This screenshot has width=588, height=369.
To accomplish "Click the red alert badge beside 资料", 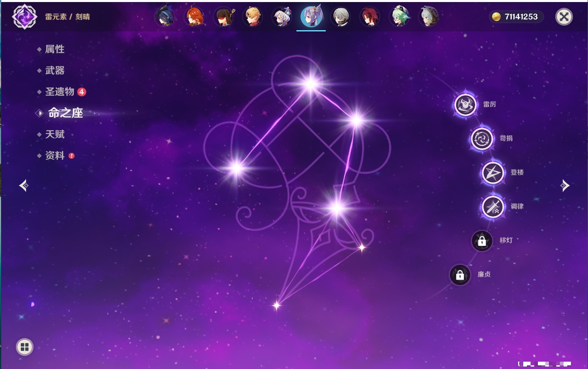I will pyautogui.click(x=72, y=155).
